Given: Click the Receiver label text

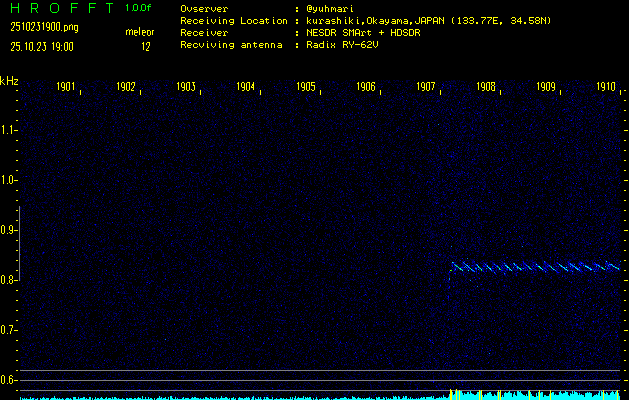Looking at the screenshot, I should (x=204, y=33).
